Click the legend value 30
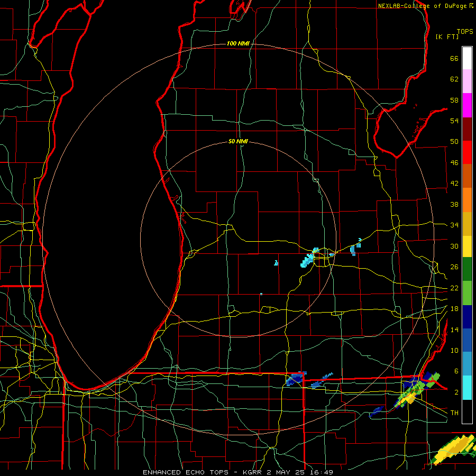Screen dimensions: 476x476 [x=454, y=246]
